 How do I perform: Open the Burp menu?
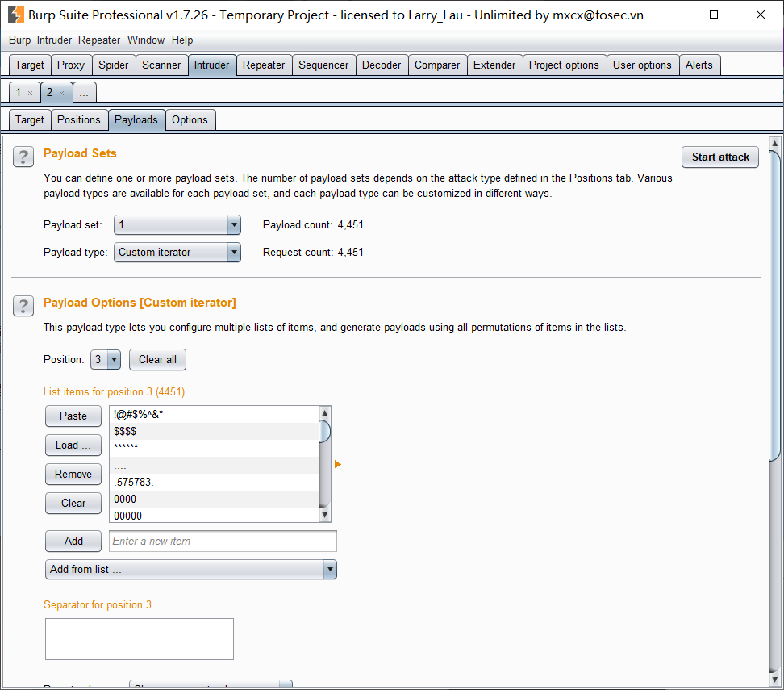[x=19, y=40]
